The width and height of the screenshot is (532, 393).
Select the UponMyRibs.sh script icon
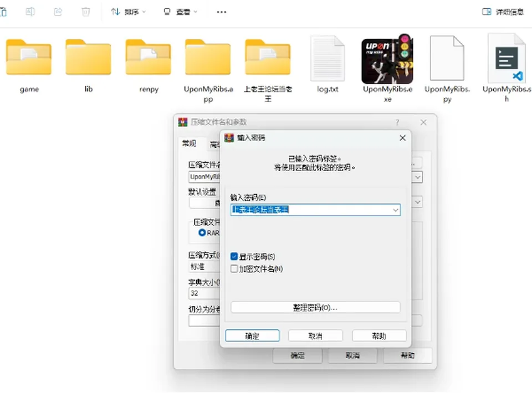[507, 58]
